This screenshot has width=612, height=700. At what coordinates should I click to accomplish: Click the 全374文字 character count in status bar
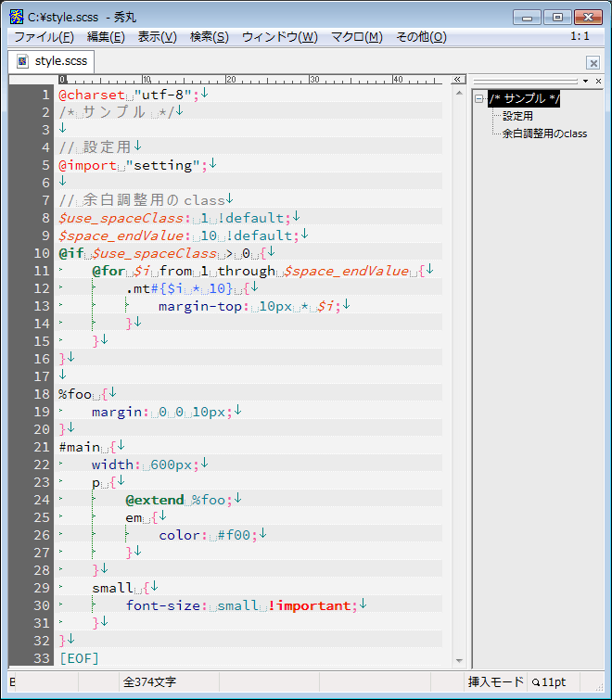pyautogui.click(x=149, y=681)
